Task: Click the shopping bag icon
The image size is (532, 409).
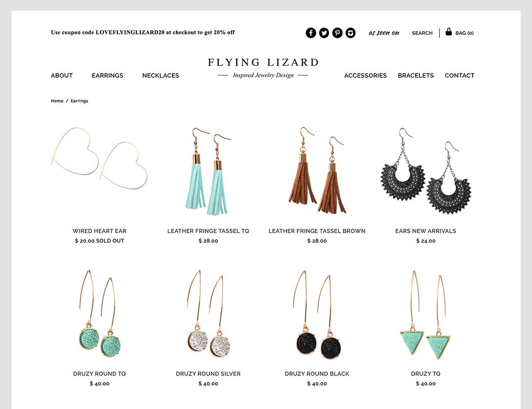Action: click(x=449, y=32)
